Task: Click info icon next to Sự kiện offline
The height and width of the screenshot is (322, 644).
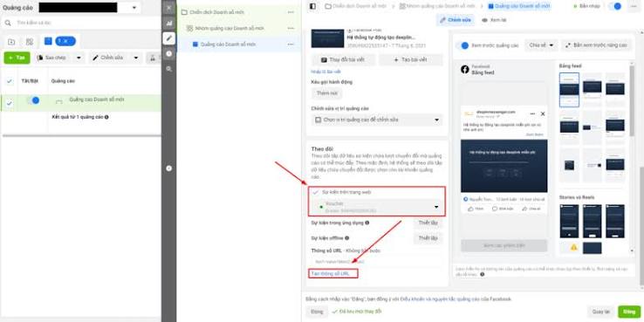Action: 347,238
